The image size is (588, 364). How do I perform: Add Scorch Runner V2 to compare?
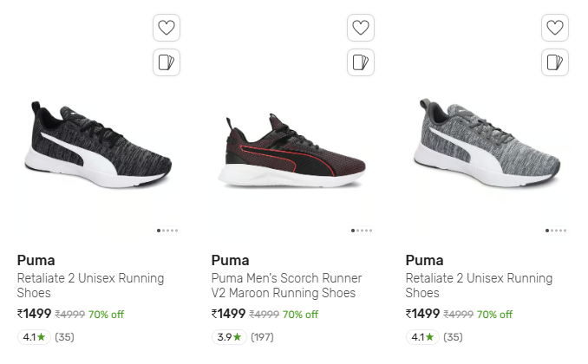[x=361, y=62]
